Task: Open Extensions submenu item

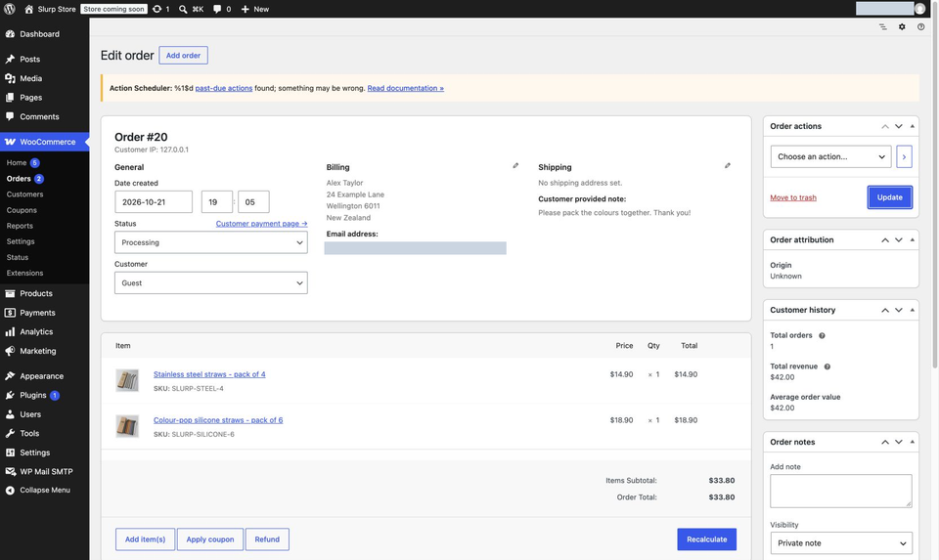Action: point(24,273)
